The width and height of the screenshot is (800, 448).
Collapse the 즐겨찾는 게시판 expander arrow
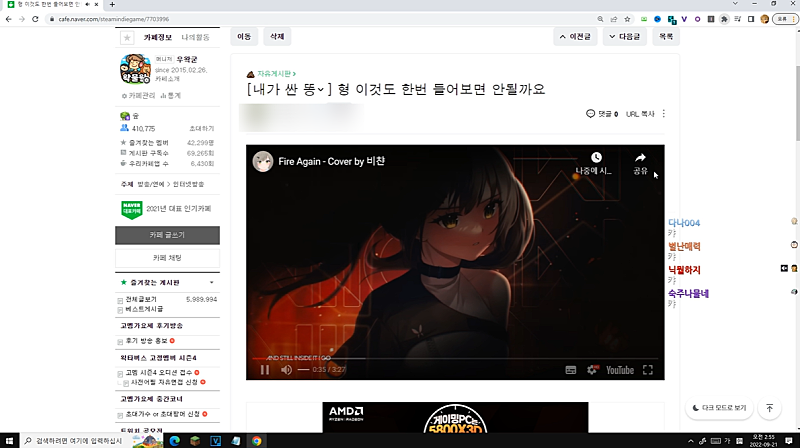pyautogui.click(x=212, y=282)
